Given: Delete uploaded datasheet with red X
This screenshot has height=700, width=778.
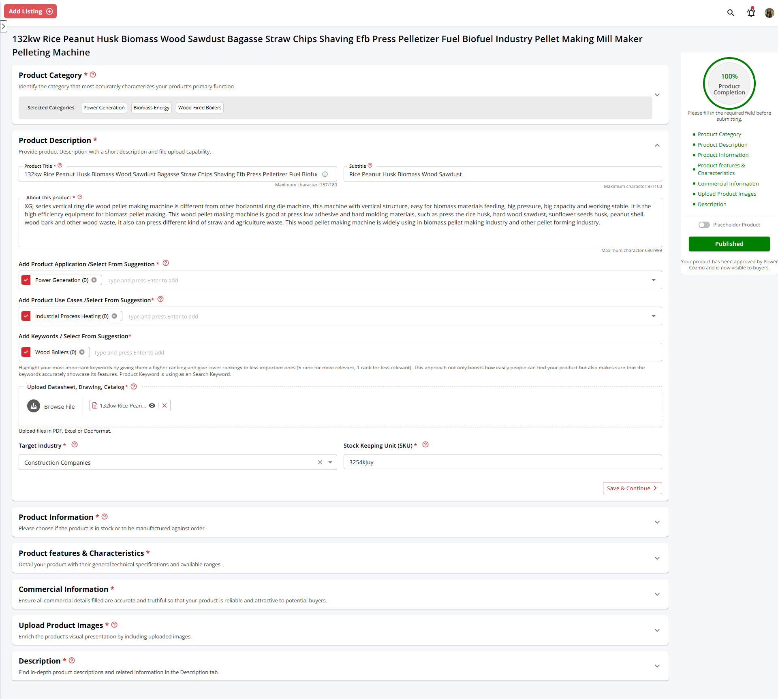Looking at the screenshot, I should [165, 405].
